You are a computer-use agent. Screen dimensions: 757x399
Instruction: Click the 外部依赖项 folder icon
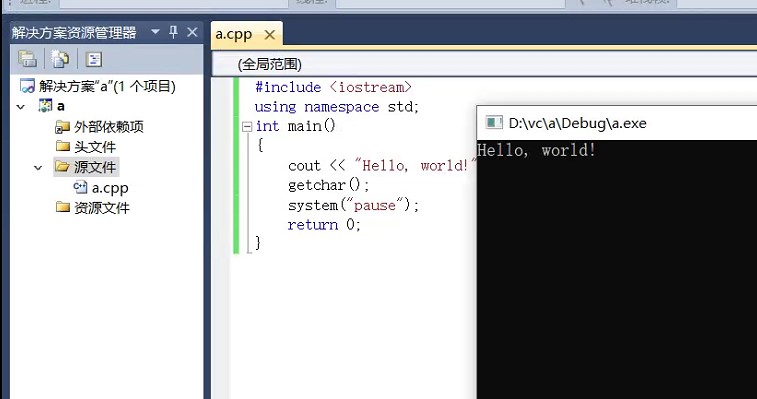pos(62,127)
